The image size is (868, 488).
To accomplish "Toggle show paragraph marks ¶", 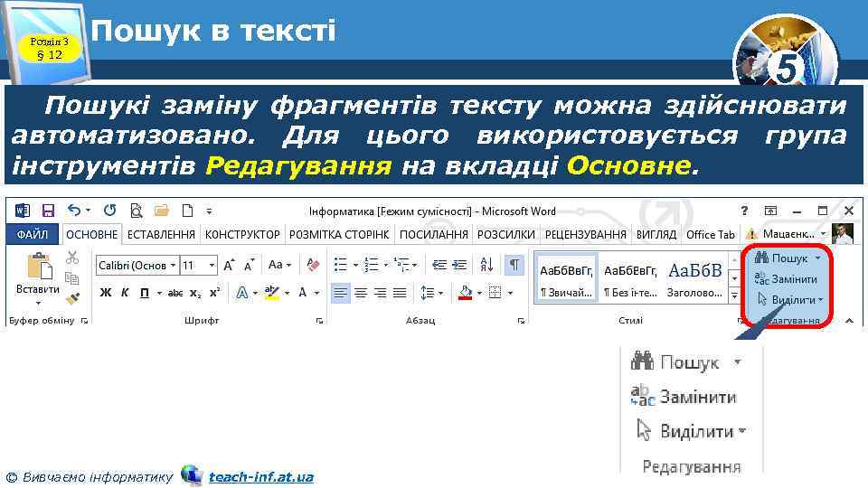I will [514, 265].
